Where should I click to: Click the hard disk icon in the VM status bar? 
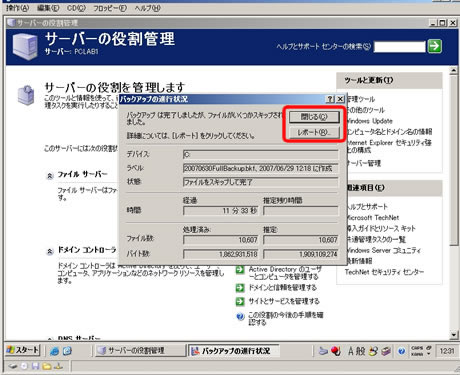(13, 366)
